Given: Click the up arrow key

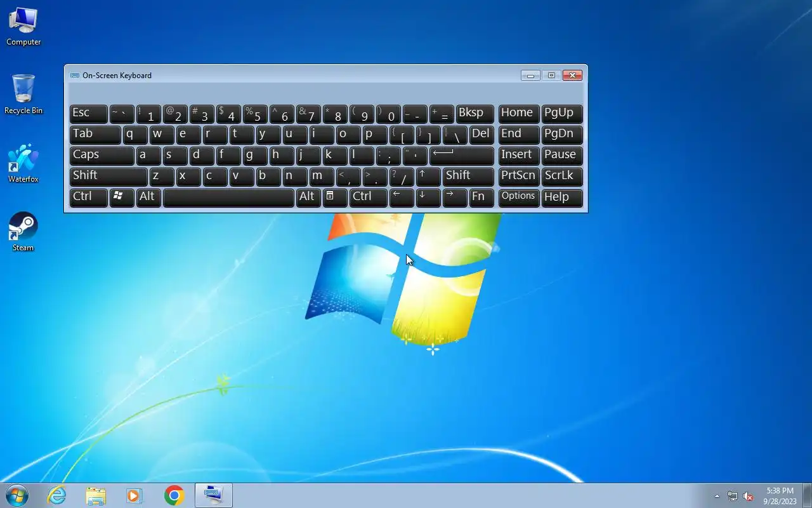Looking at the screenshot, I should point(428,177).
